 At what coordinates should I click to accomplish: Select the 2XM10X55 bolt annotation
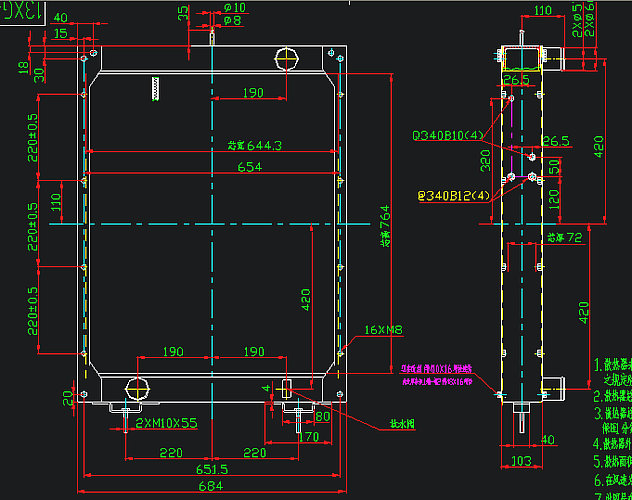[166, 423]
